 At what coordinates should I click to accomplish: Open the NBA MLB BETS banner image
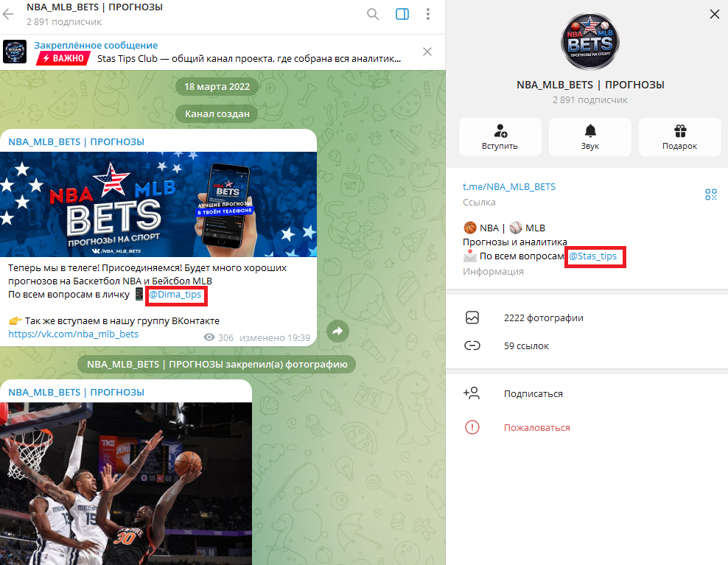158,204
